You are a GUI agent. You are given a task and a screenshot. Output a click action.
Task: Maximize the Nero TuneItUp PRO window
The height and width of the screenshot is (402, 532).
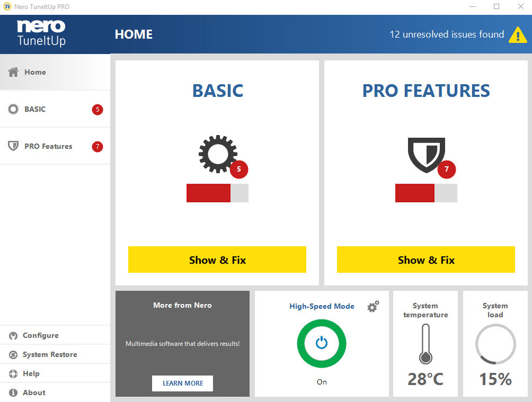[496, 7]
